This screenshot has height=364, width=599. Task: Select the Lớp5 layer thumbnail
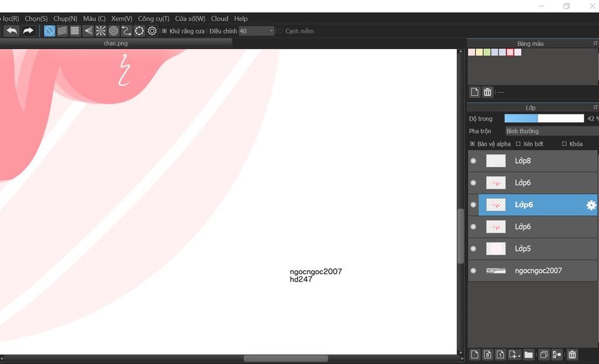click(x=495, y=249)
